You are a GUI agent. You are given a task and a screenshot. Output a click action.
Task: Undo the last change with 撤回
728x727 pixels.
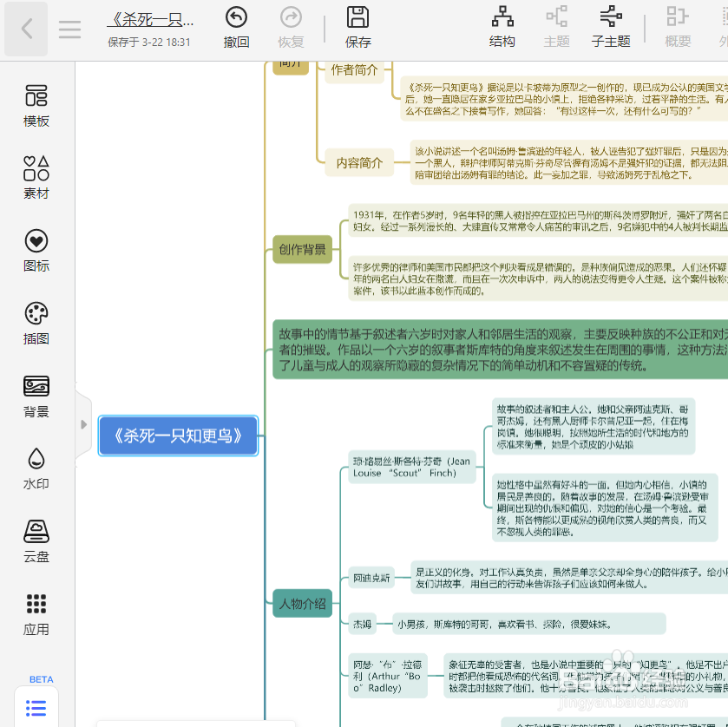pos(236,26)
